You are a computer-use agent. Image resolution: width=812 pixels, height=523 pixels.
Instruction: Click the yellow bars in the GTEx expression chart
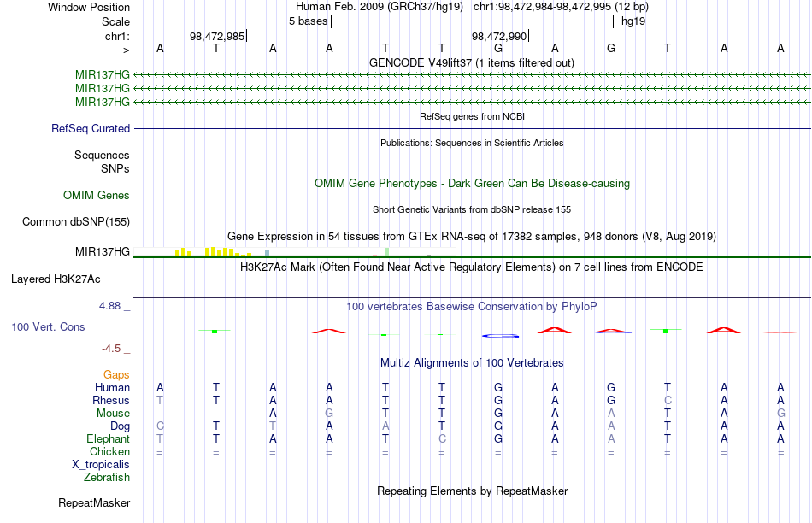tap(212, 251)
